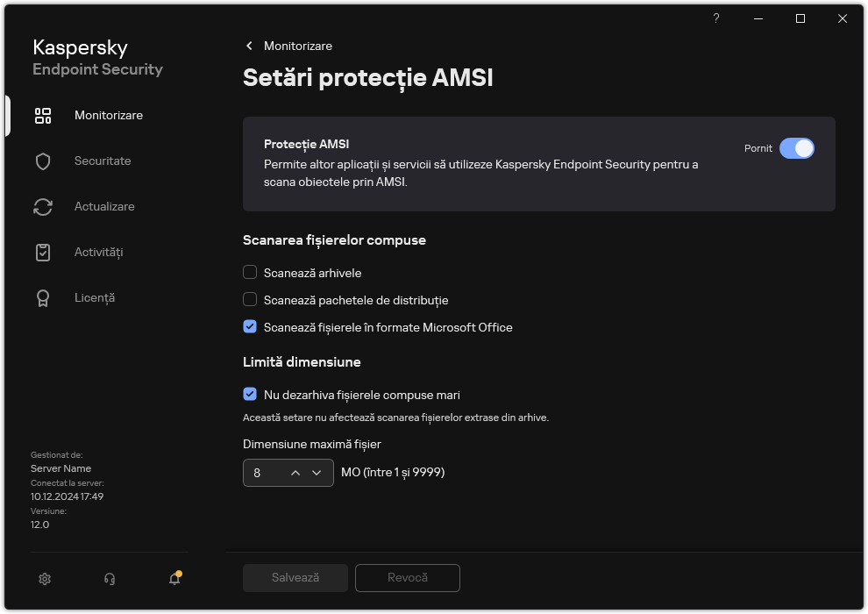Go back using the Monitorizare back chevron

(250, 46)
